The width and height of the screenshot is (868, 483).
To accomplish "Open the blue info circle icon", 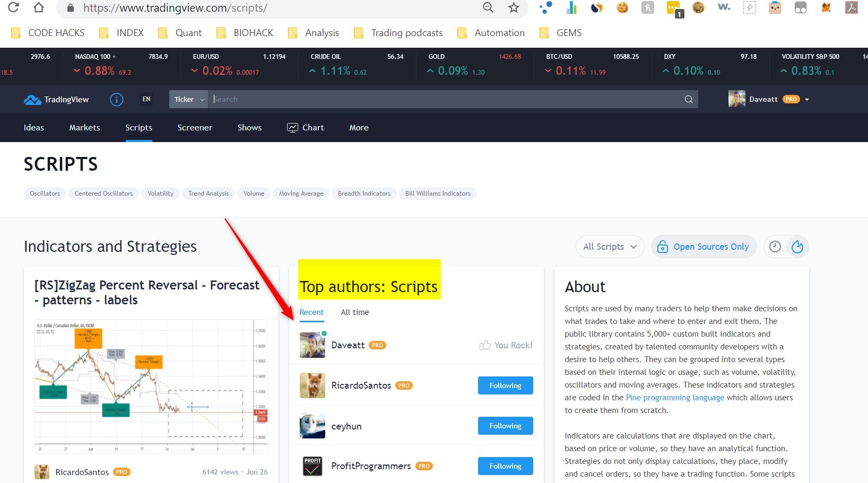I will 117,99.
